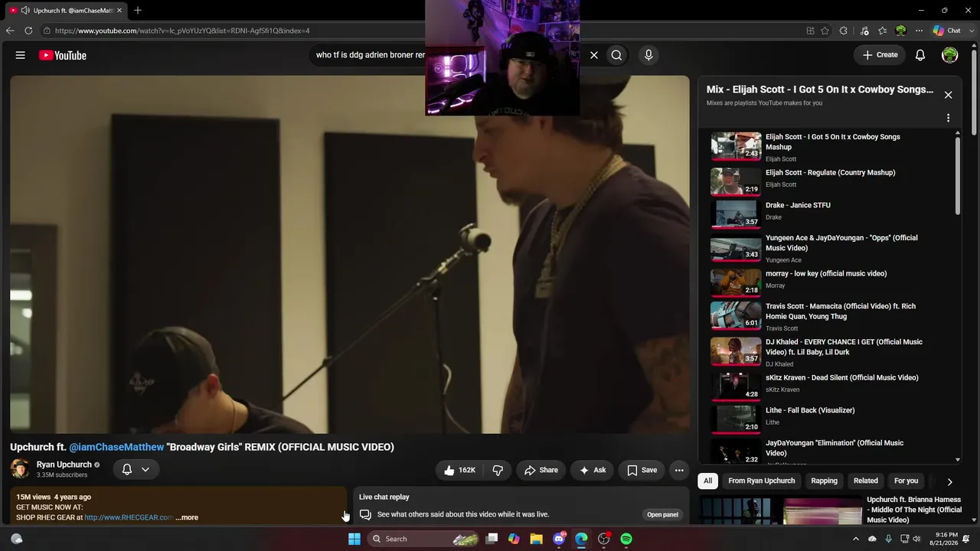Play Elijah Scott Regulate Country Mashup
Viewport: 980px width, 551px height.
tap(831, 181)
